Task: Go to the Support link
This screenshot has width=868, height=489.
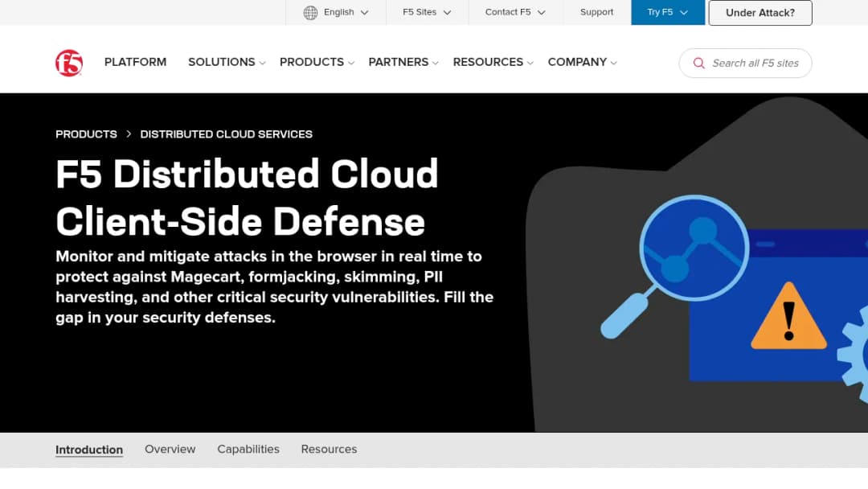Action: [x=596, y=12]
